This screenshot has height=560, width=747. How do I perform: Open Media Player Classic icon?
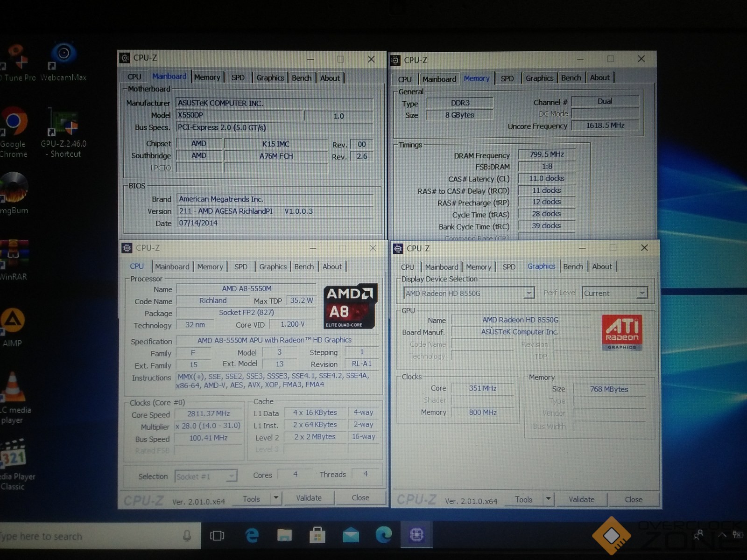[x=13, y=454]
